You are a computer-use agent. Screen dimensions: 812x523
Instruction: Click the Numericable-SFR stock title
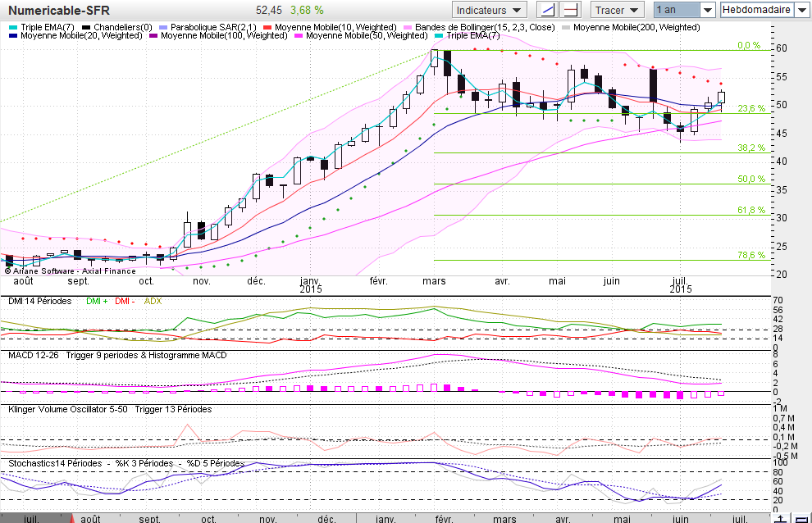click(59, 11)
